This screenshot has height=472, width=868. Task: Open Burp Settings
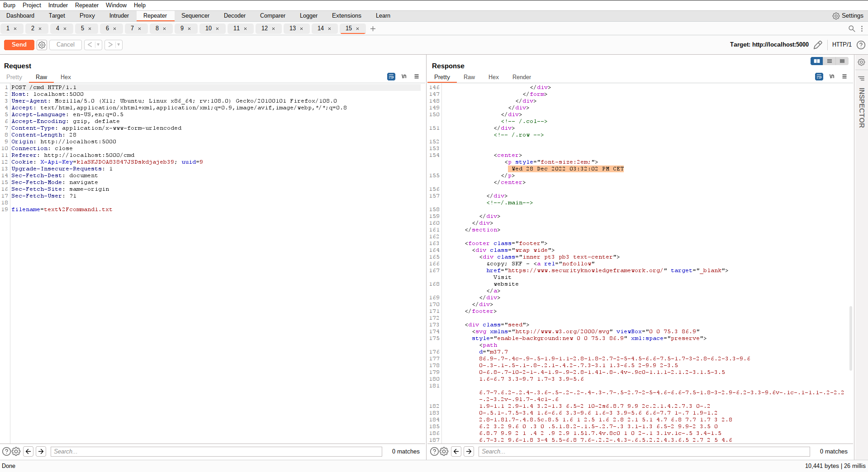click(848, 16)
